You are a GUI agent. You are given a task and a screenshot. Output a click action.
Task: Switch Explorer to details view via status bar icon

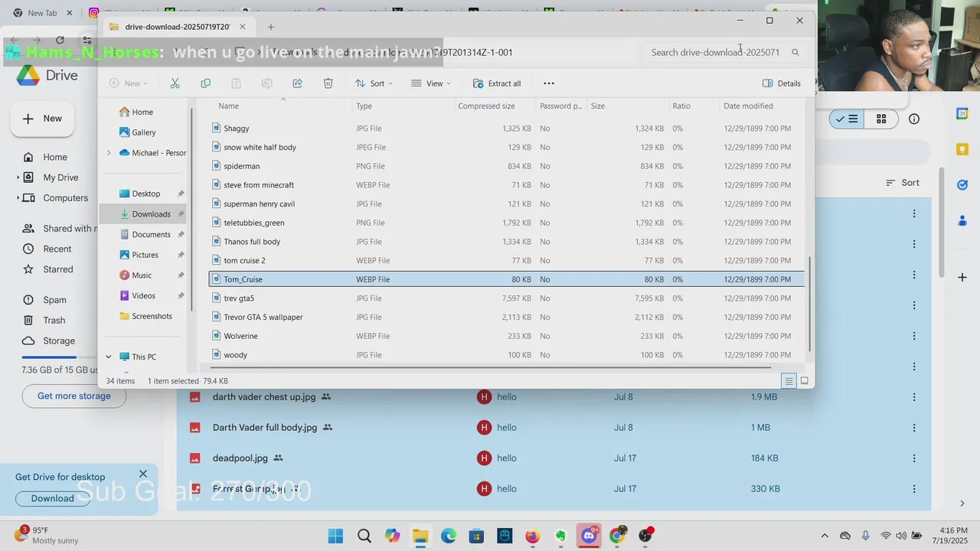[x=789, y=380]
